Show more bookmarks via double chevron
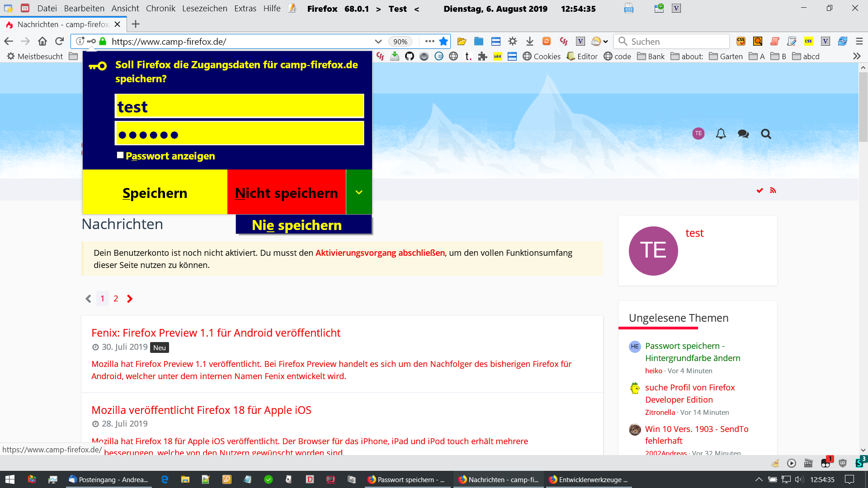This screenshot has width=868, height=488. click(x=856, y=56)
